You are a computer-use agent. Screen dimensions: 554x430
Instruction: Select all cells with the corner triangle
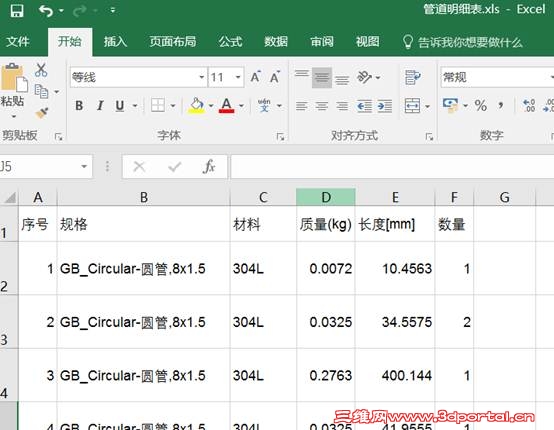click(10, 198)
